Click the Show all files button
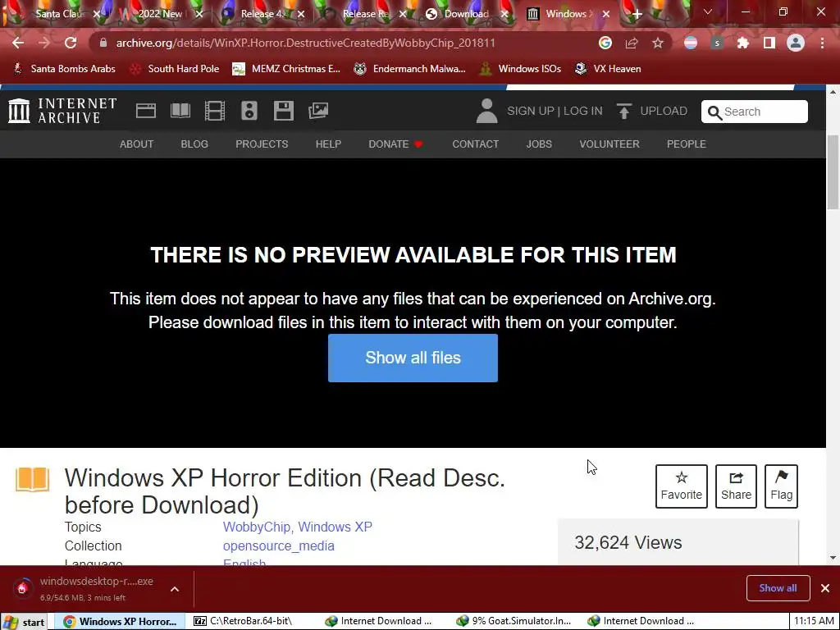 (x=413, y=358)
